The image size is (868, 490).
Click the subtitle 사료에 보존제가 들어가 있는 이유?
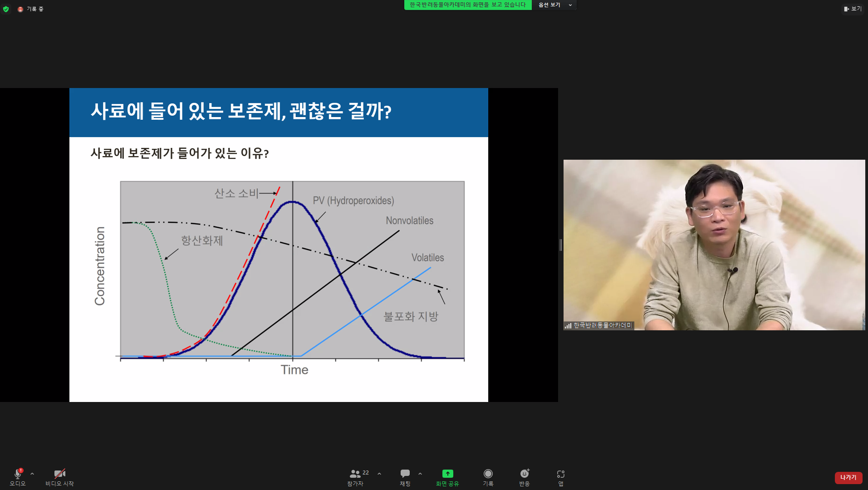pos(180,153)
